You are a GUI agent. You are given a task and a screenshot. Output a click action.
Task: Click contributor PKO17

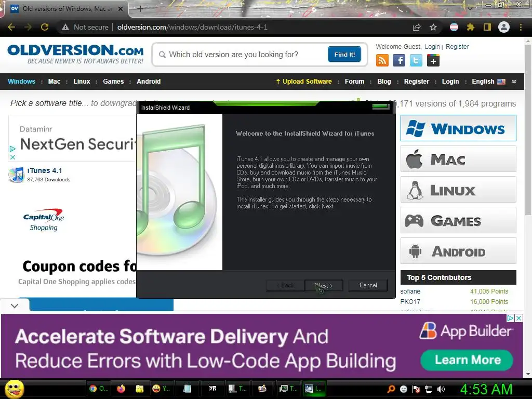click(x=410, y=301)
